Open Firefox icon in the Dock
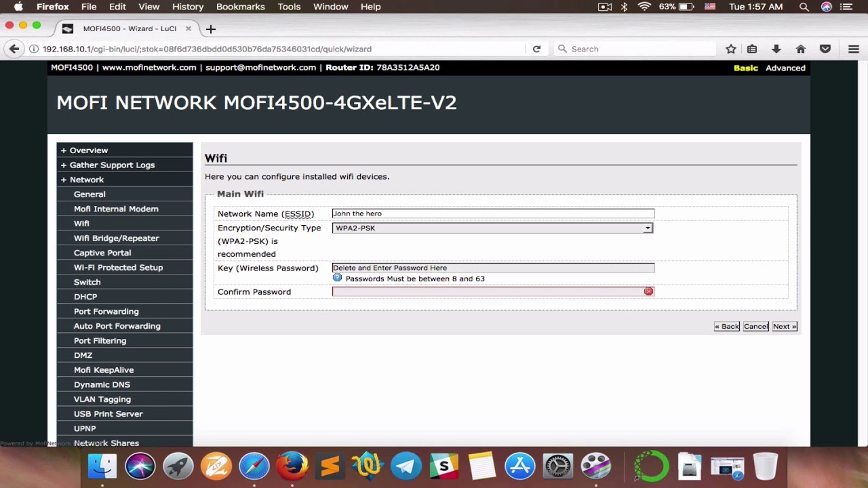868x488 pixels. click(x=292, y=466)
